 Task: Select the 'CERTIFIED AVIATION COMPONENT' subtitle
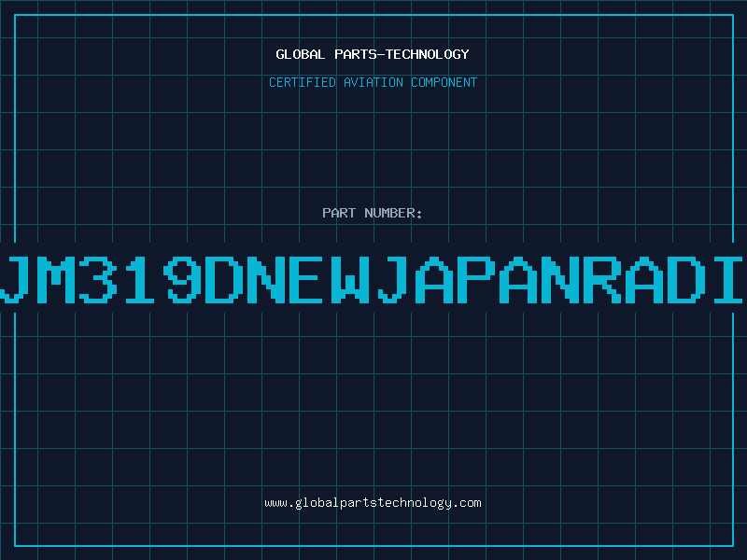point(373,82)
